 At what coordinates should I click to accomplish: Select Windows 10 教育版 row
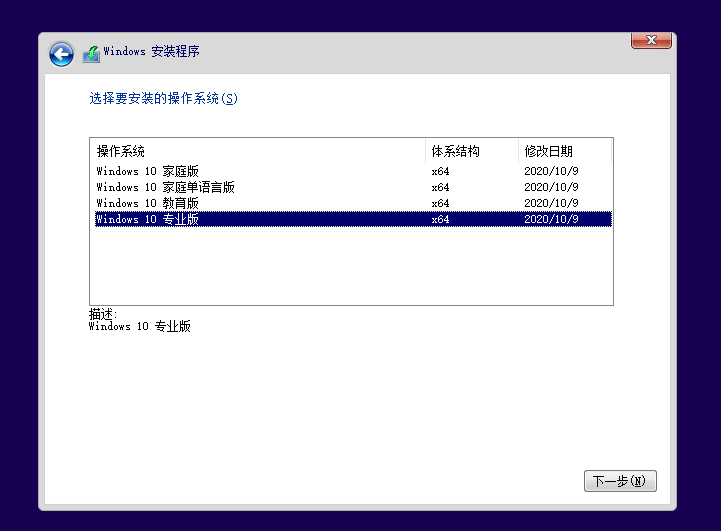(x=353, y=203)
